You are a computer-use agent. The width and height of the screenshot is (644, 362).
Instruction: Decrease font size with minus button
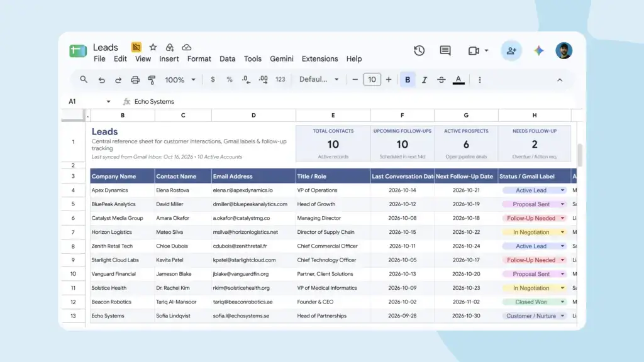[355, 80]
